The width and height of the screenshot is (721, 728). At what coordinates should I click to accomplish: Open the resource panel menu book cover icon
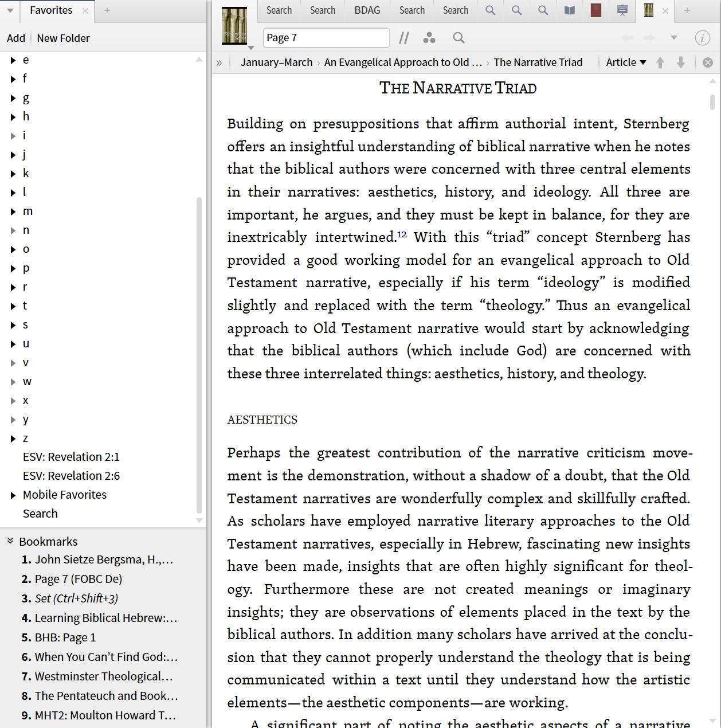coord(234,26)
